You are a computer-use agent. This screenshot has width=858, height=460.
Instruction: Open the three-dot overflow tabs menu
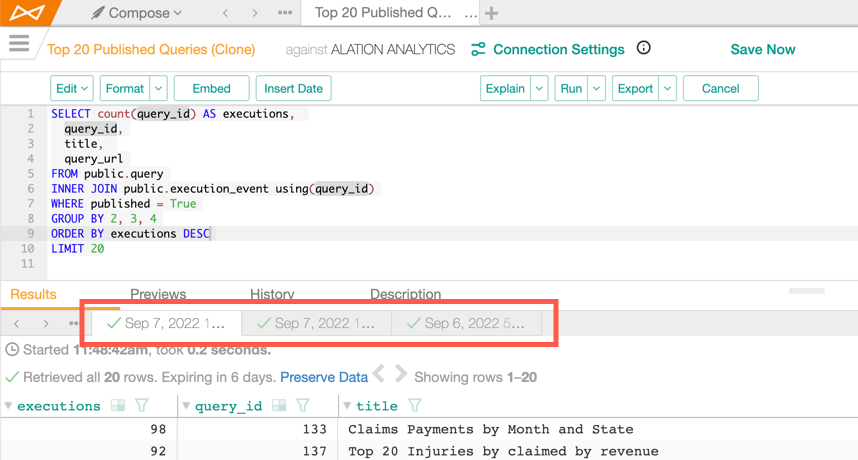click(285, 13)
